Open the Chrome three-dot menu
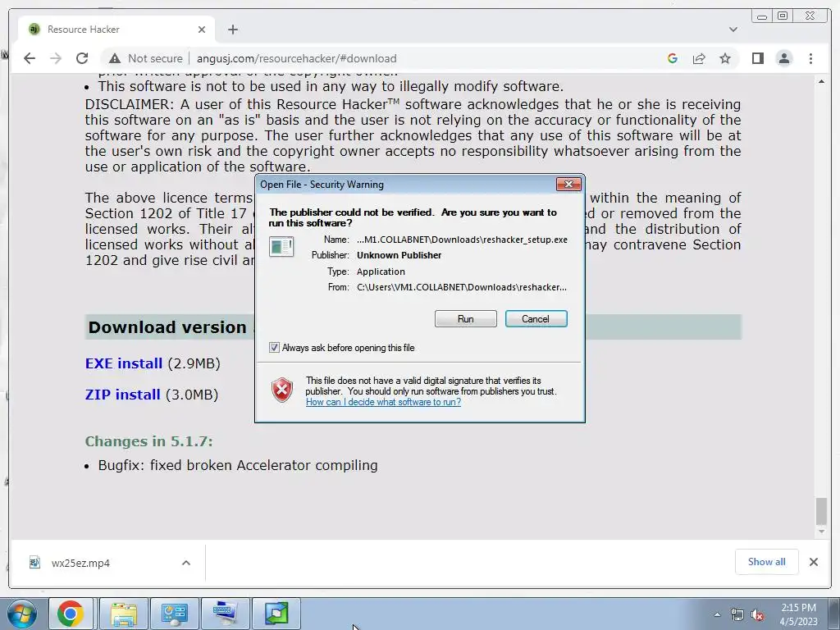 pyautogui.click(x=810, y=58)
